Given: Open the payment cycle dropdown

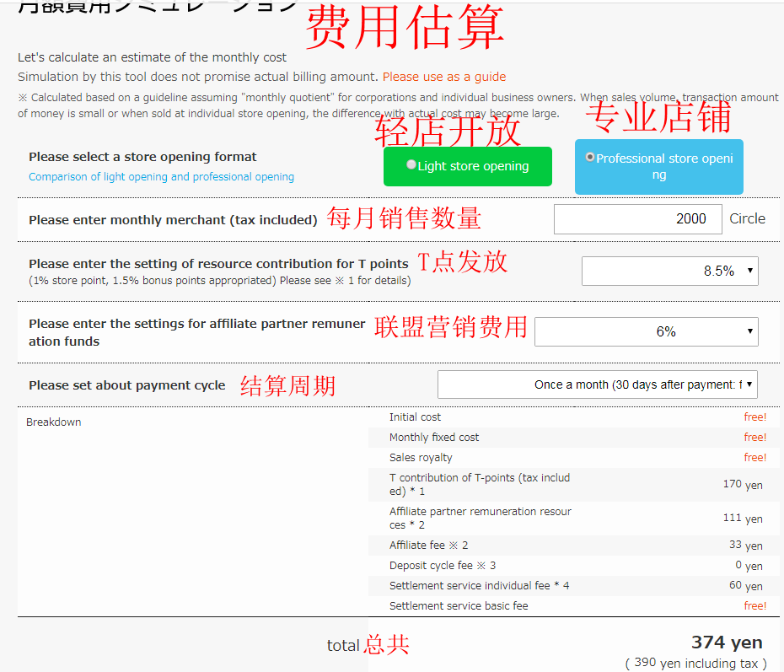Looking at the screenshot, I should pyautogui.click(x=598, y=384).
